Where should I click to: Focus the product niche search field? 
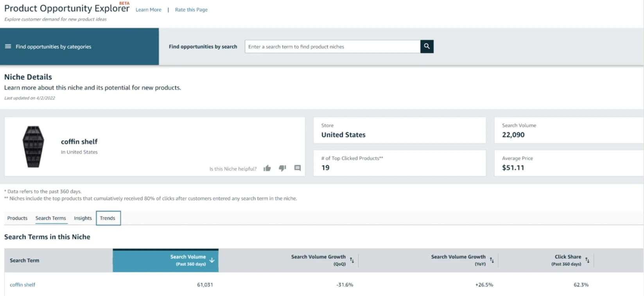tap(332, 47)
